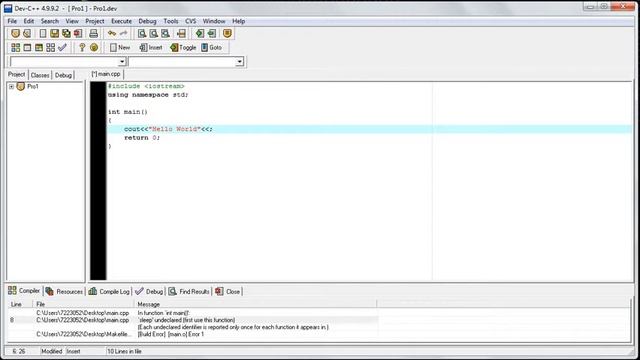Save the current file with the floppy icon
Screen dimensions: 640x360
click(54, 33)
